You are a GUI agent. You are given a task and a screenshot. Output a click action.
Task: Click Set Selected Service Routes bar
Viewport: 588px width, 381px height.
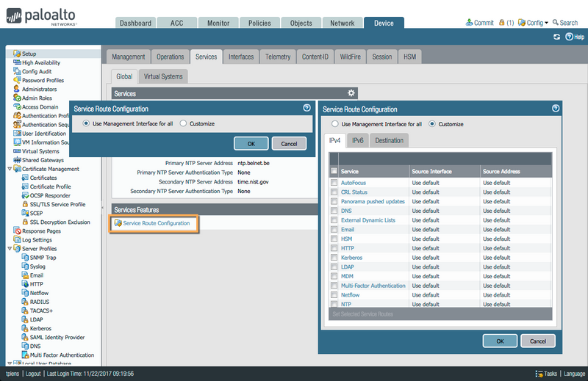click(x=362, y=314)
